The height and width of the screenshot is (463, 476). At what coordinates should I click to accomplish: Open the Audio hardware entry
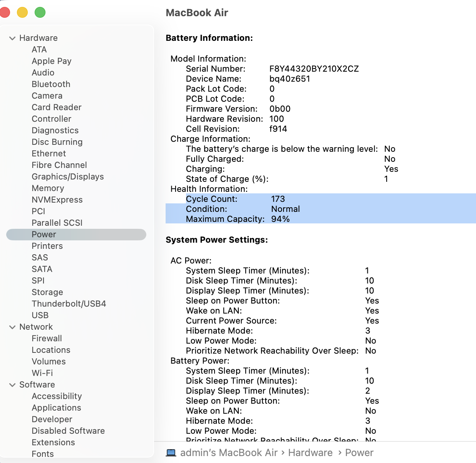tap(43, 73)
